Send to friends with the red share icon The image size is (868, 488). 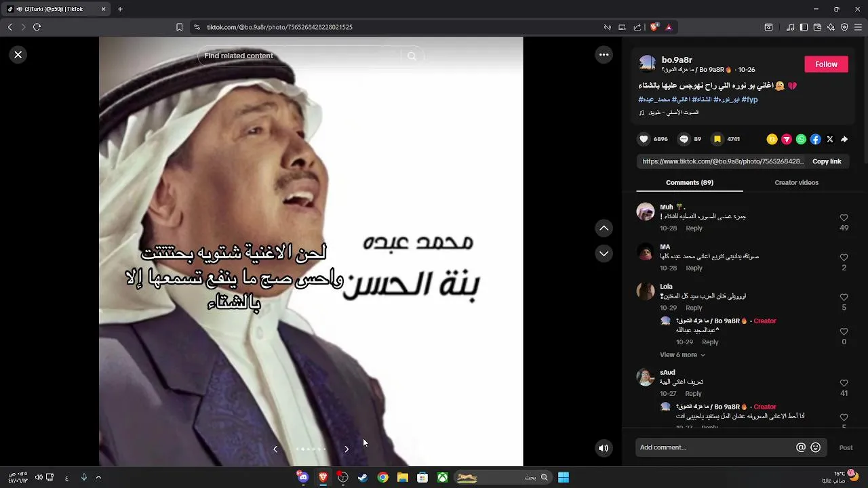[x=787, y=139]
